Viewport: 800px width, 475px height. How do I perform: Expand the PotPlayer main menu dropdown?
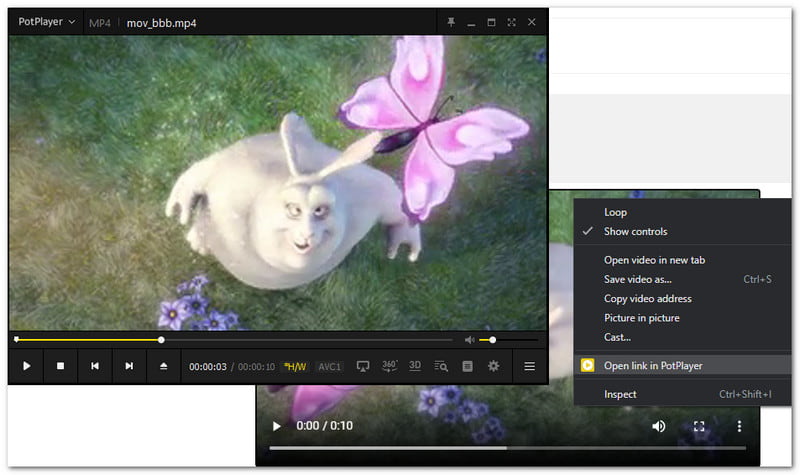pos(47,22)
